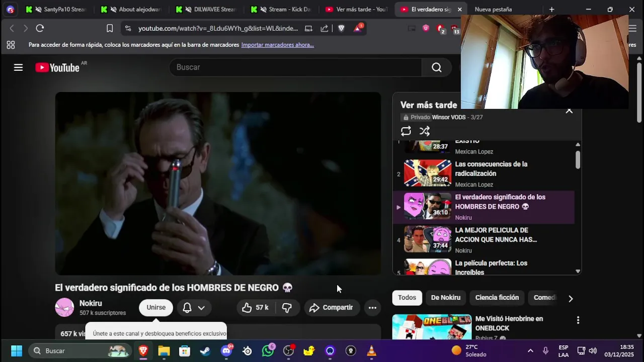Play 'LA MEJOR PELICULA DE ACCION' playlist video
Viewport: 644px width, 362px height.
point(484,240)
